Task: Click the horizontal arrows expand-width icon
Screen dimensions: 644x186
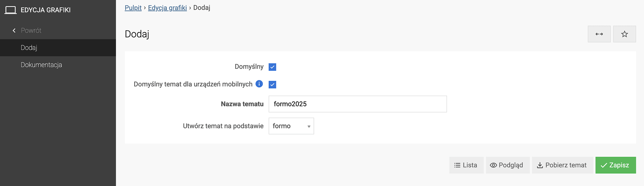Action: pos(599,34)
